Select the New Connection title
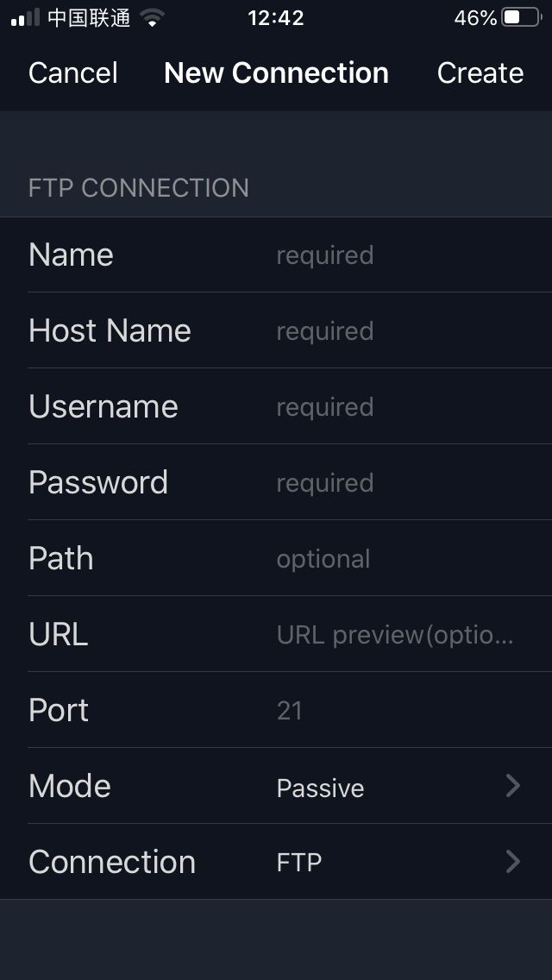This screenshot has width=552, height=980. [x=276, y=73]
